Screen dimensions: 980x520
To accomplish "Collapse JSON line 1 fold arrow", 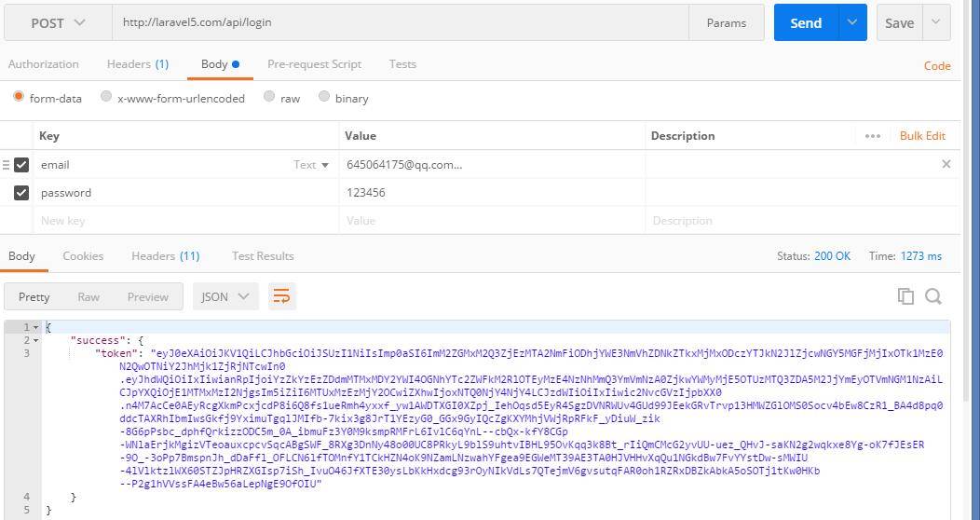I will [x=36, y=327].
